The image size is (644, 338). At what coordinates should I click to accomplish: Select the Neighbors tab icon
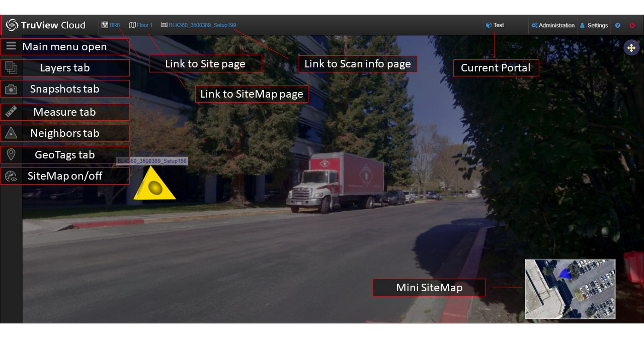[11, 133]
